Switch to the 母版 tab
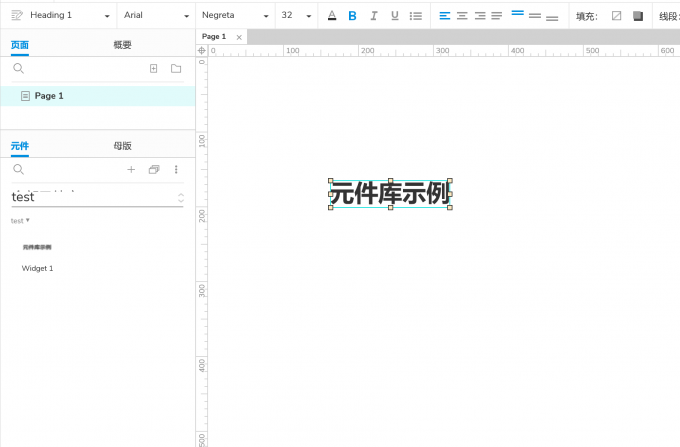Viewport: 680px width, 447px height. [122, 146]
